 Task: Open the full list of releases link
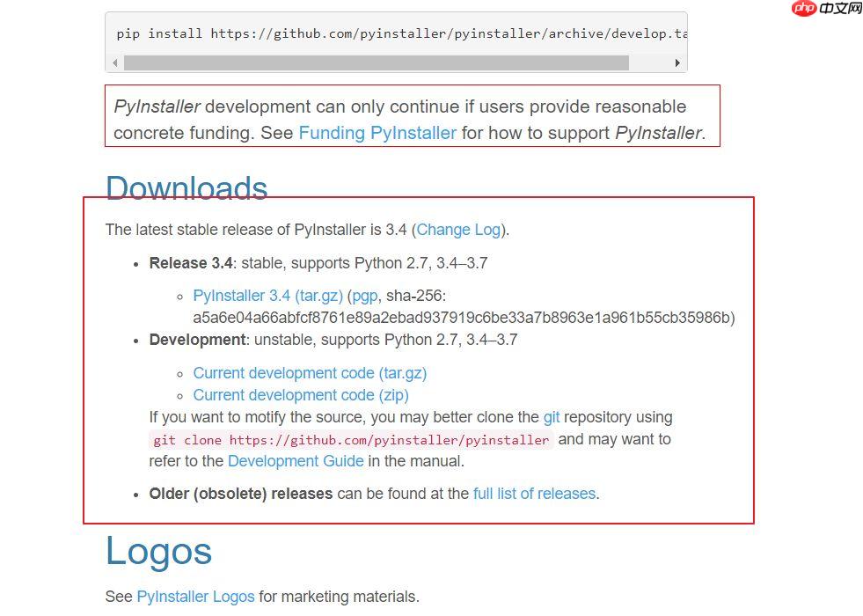(534, 494)
